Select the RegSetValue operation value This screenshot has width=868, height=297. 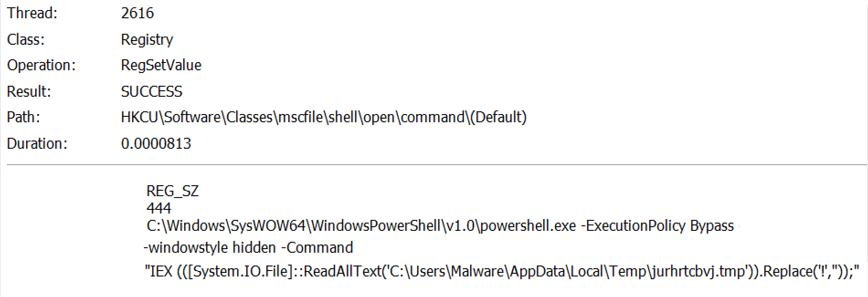[161, 65]
